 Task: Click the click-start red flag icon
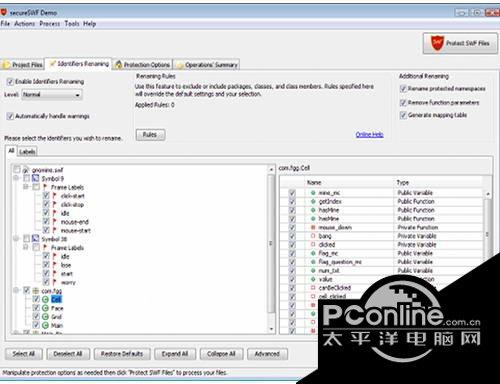pyautogui.click(x=55, y=196)
